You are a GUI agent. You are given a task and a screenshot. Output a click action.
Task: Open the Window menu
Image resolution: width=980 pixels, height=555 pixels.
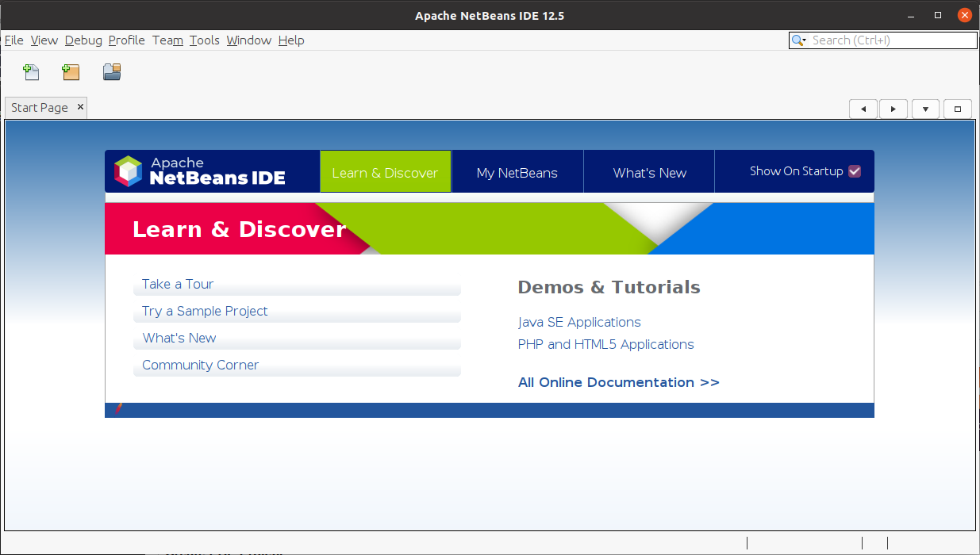click(249, 40)
